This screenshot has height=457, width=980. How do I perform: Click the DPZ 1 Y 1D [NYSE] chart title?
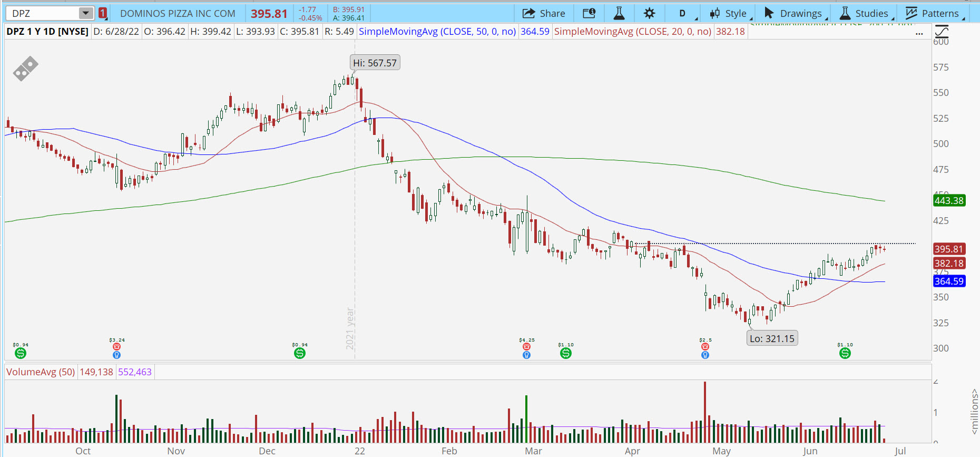point(47,32)
